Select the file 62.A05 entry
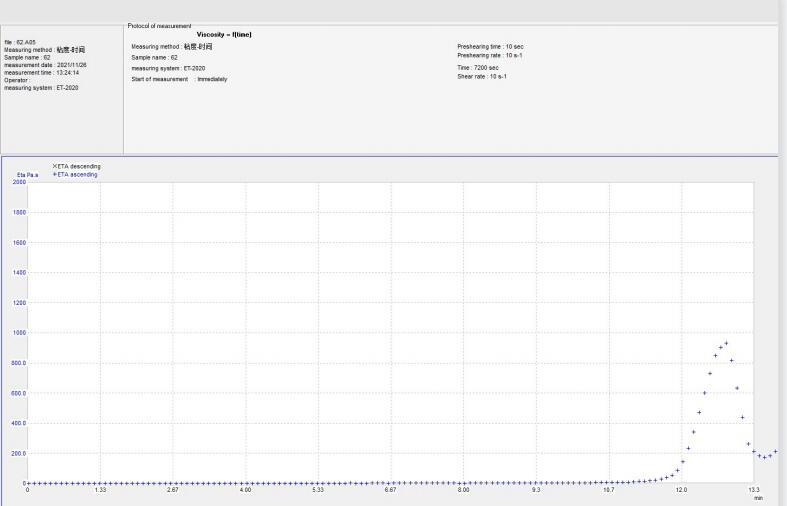This screenshot has width=787, height=506. tap(20, 42)
